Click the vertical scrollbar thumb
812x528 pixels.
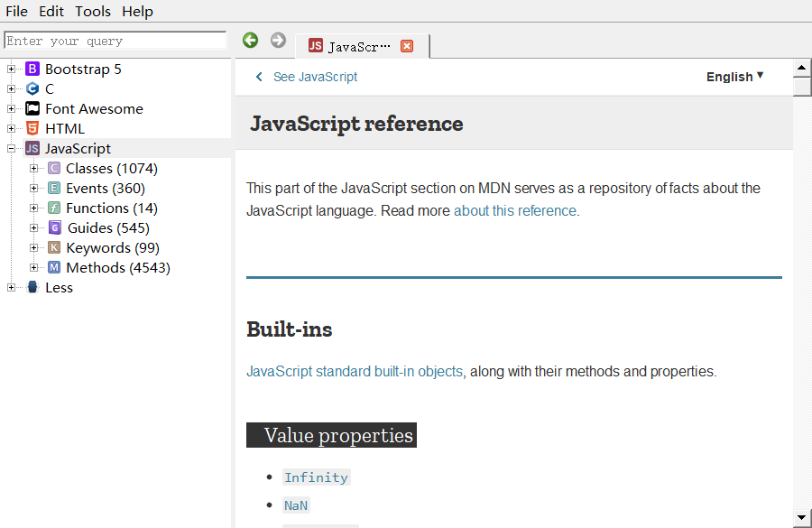802,86
